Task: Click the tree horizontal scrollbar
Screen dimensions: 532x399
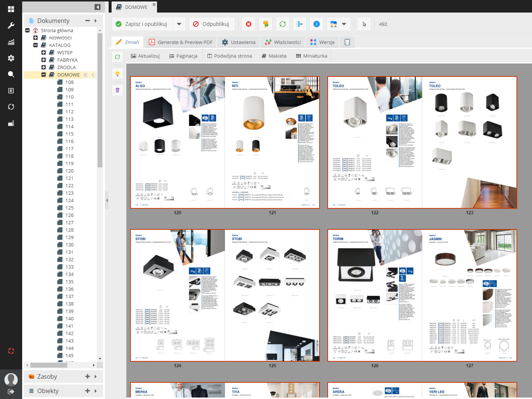Action: click(48, 365)
